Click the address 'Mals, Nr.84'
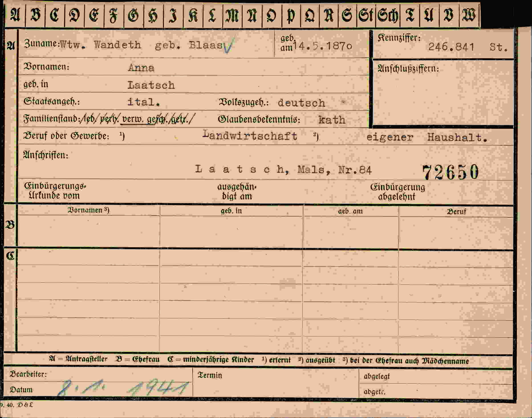Image resolution: width=532 pixels, height=418 pixels. [x=335, y=170]
